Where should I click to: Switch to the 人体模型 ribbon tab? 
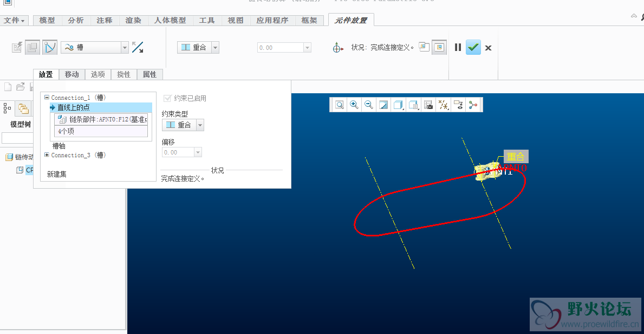[x=170, y=20]
